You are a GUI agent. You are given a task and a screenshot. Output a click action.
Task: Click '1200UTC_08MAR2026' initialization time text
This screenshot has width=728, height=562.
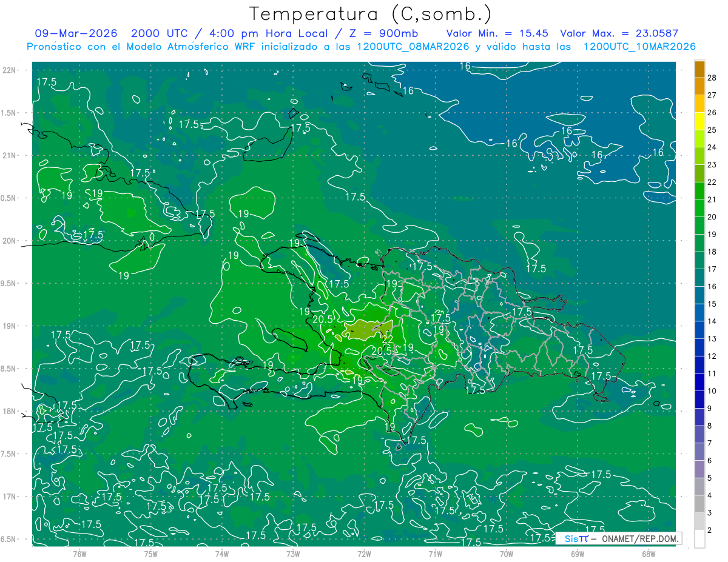point(413,47)
